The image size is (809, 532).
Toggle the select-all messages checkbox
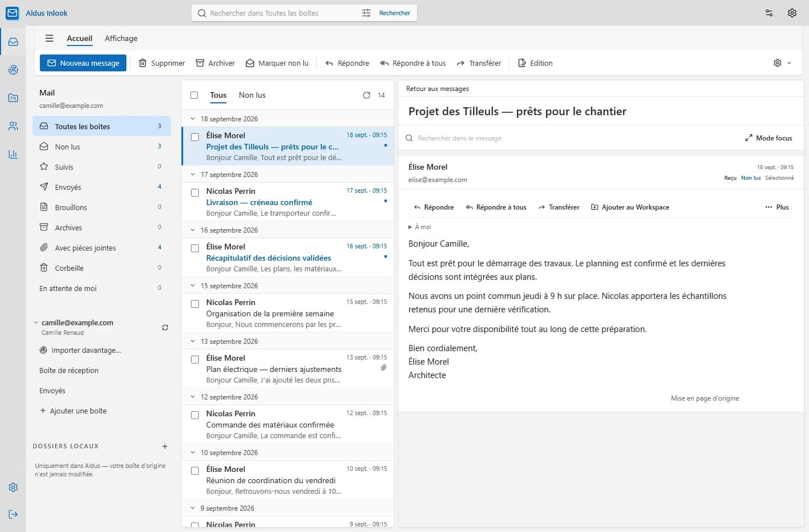pyautogui.click(x=194, y=96)
